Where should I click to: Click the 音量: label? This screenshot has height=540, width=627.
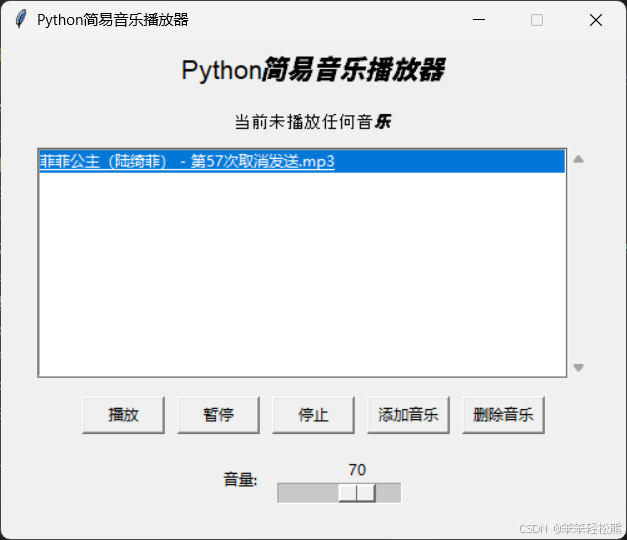240,480
